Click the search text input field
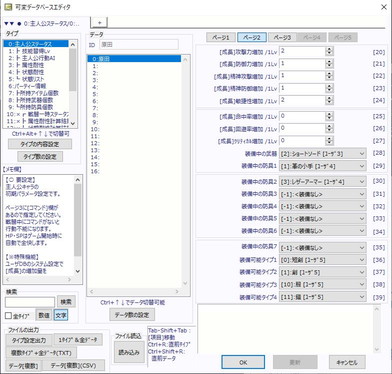Image resolution: width=392 pixels, height=374 pixels. 30,302
